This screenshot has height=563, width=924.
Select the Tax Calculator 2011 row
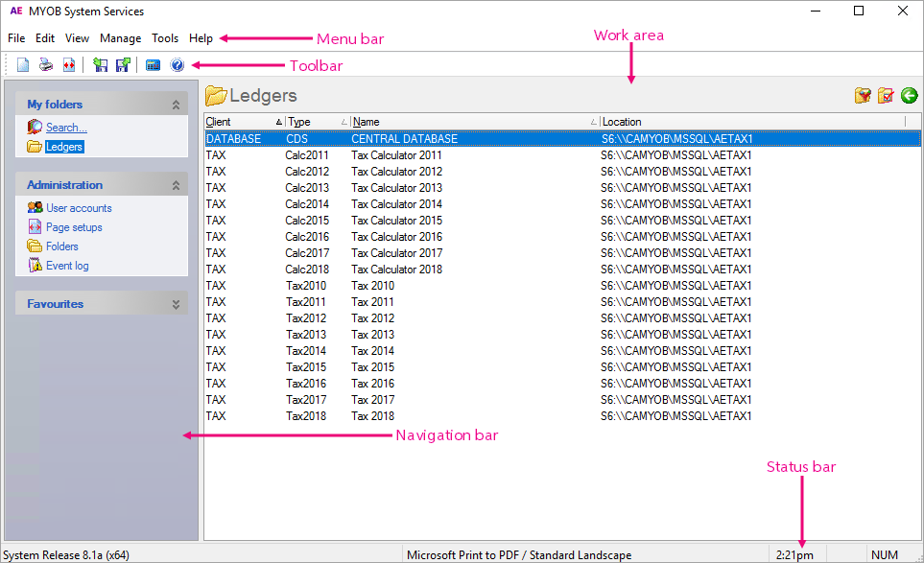[563, 155]
